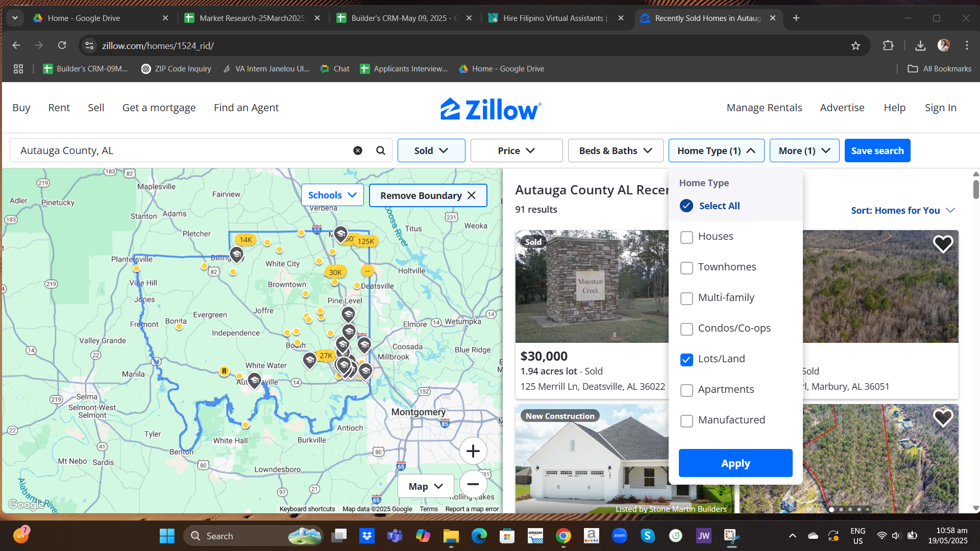Expand the Price filter dropdown
The image size is (980, 551).
point(516,151)
